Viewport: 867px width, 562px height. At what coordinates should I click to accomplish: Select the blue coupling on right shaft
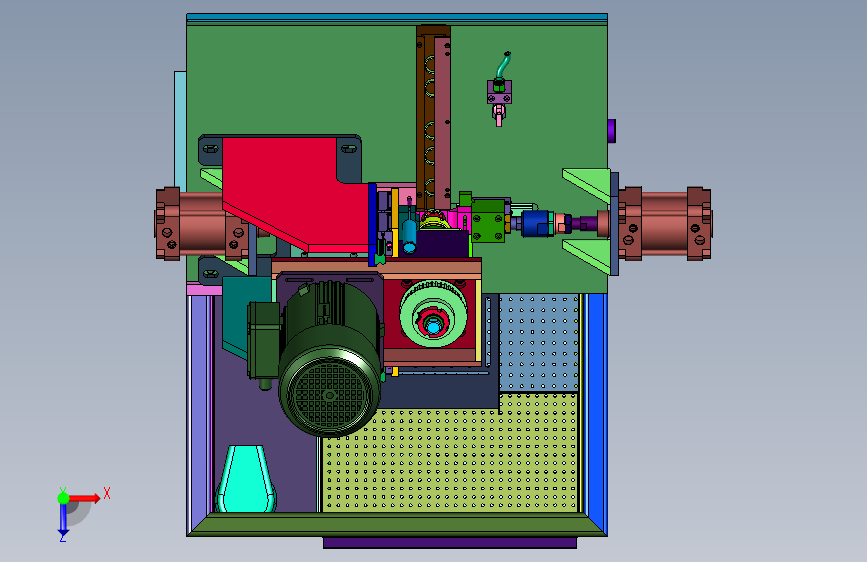536,223
